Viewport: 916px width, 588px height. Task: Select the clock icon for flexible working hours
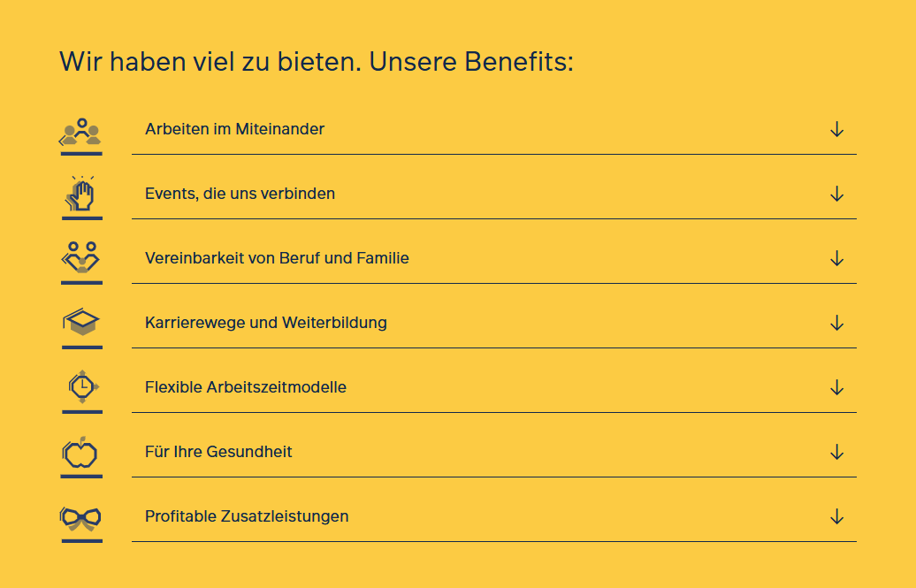click(80, 386)
